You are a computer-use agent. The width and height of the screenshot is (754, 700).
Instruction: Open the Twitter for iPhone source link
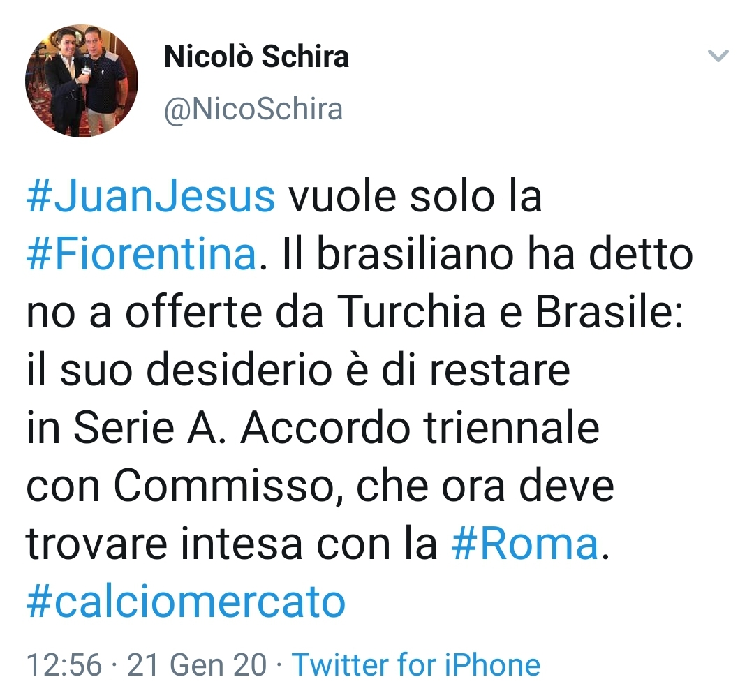417,665
